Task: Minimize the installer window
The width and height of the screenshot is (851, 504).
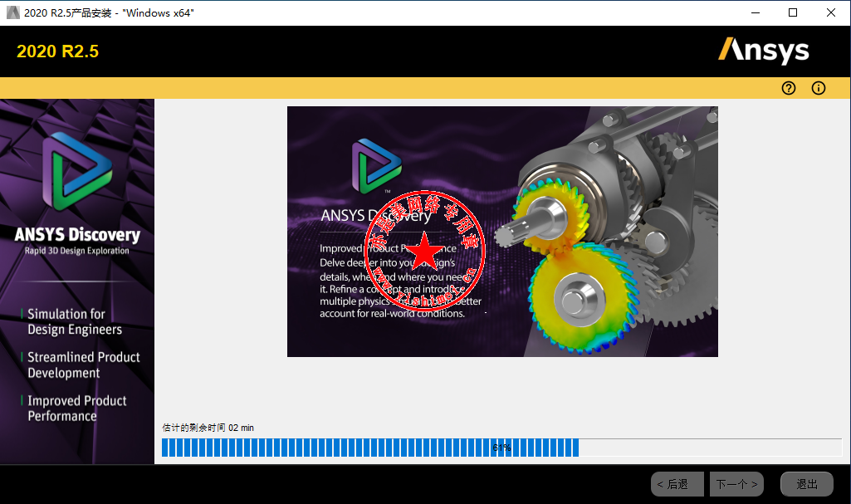Action: 756,12
